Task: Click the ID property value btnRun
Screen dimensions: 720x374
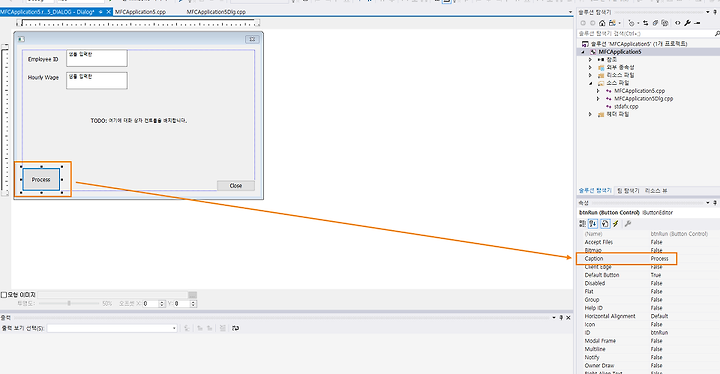Action: (x=659, y=333)
